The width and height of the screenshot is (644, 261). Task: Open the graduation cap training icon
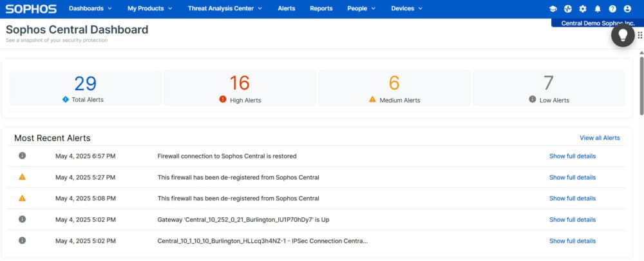pos(553,8)
